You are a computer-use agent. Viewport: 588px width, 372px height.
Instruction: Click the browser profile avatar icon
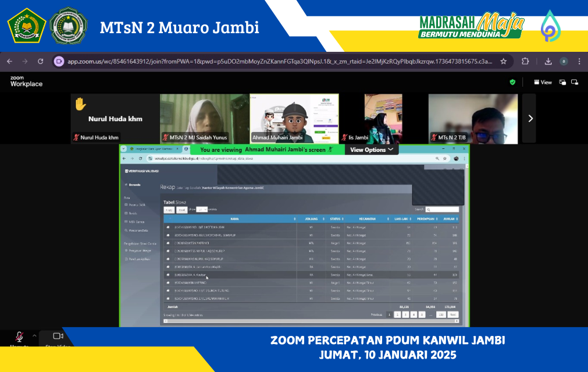pos(565,61)
